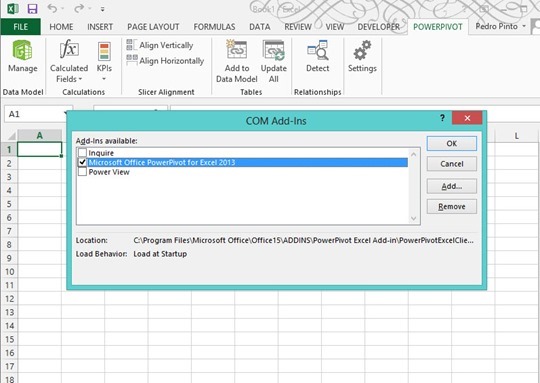Check the Inquire add-in checkbox
Image resolution: width=540 pixels, height=383 pixels.
click(82, 153)
